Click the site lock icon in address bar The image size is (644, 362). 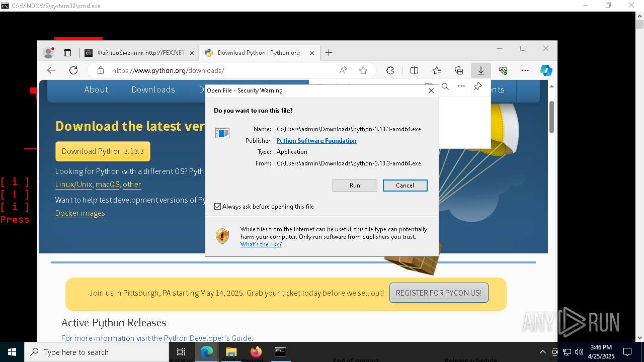101,70
